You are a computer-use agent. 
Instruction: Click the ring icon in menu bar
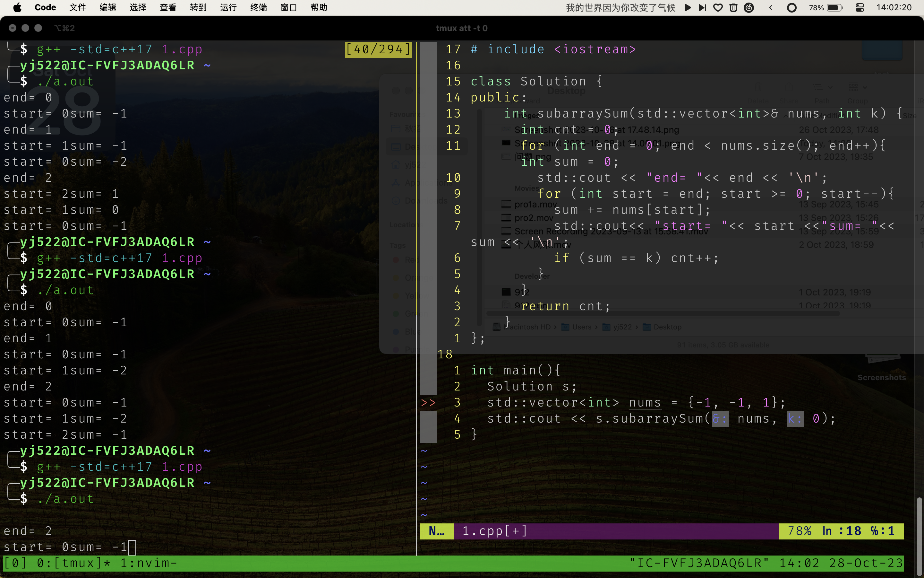[x=792, y=8]
